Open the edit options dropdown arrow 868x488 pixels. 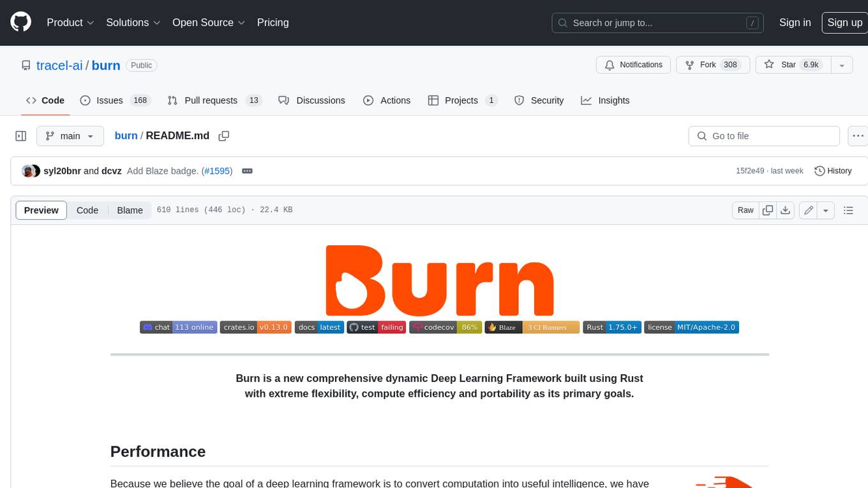pos(826,210)
